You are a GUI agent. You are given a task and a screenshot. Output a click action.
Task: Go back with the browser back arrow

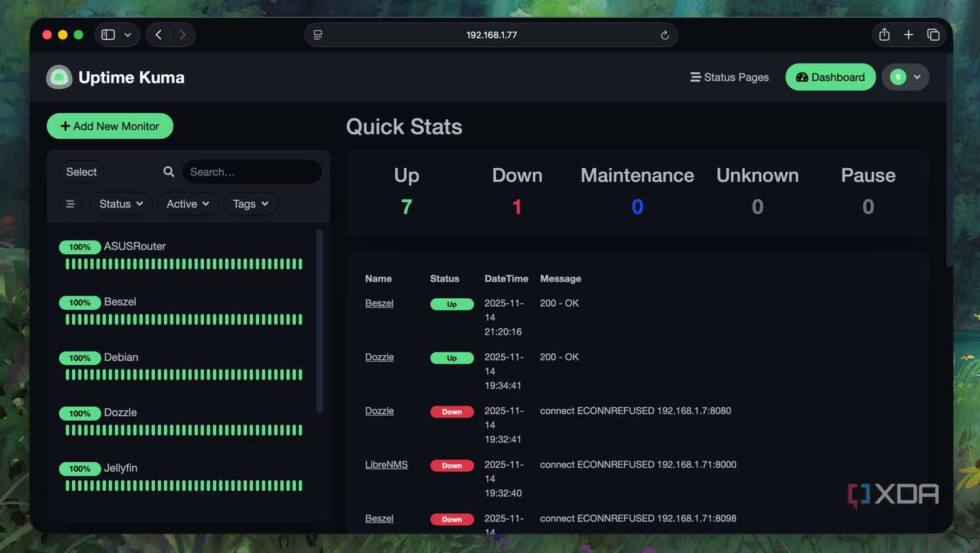click(159, 35)
